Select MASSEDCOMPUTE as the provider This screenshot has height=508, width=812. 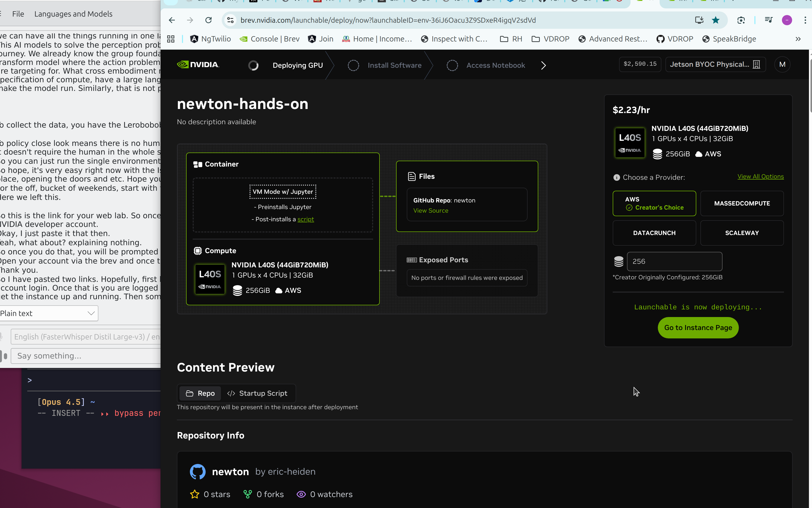[742, 203]
